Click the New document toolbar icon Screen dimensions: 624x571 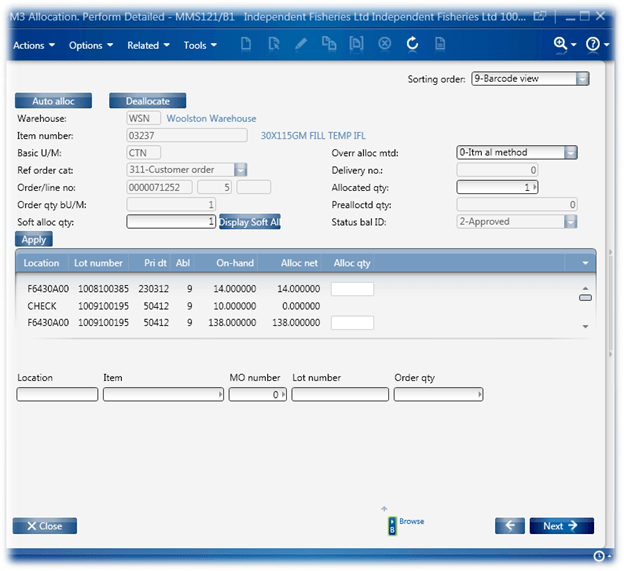pyautogui.click(x=246, y=45)
